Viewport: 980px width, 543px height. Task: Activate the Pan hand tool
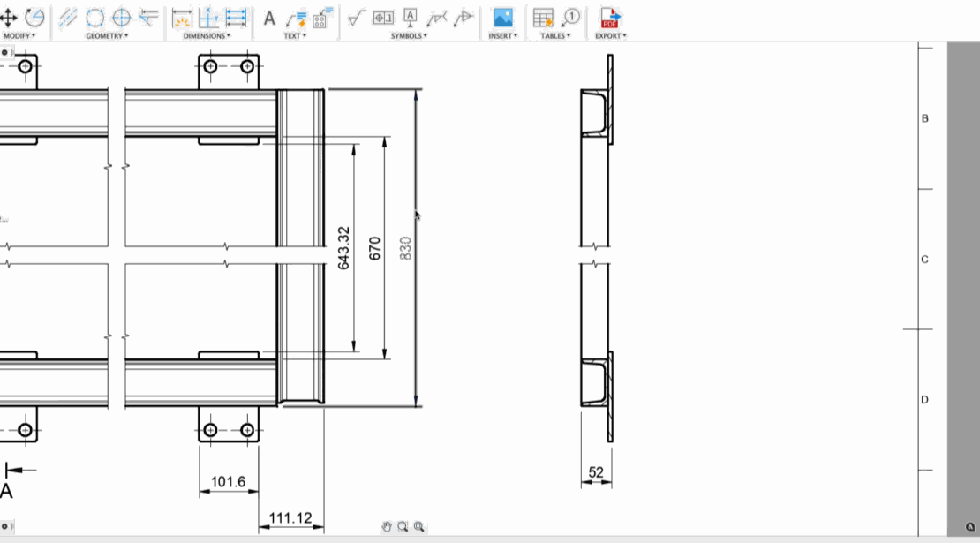tap(386, 527)
